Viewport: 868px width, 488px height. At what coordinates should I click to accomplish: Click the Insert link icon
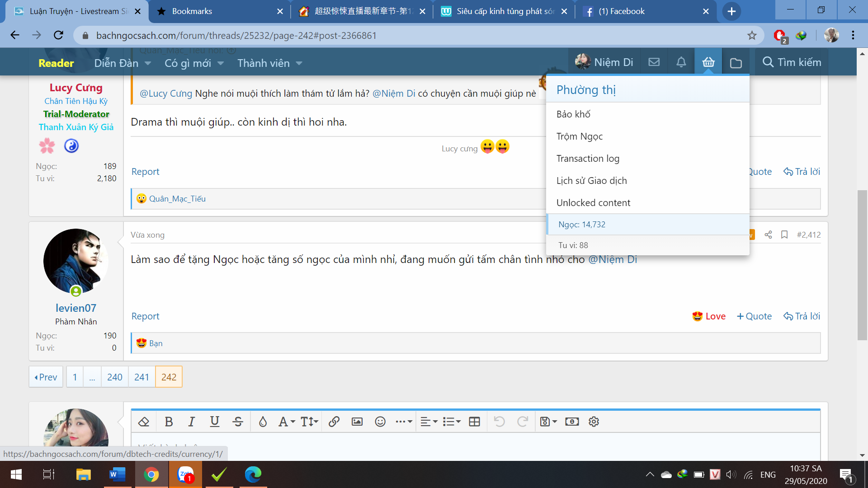click(334, 422)
